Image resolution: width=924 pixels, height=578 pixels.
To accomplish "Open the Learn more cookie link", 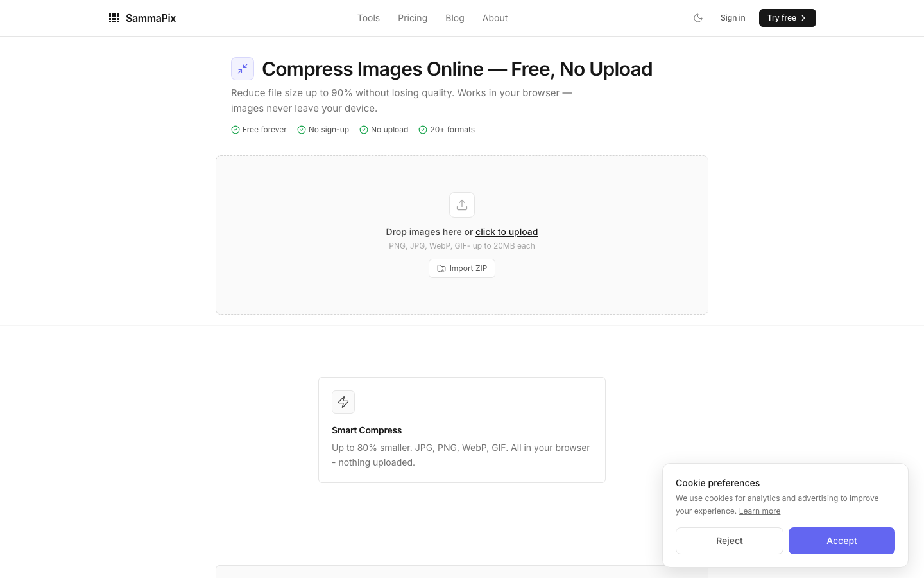I will [x=760, y=511].
